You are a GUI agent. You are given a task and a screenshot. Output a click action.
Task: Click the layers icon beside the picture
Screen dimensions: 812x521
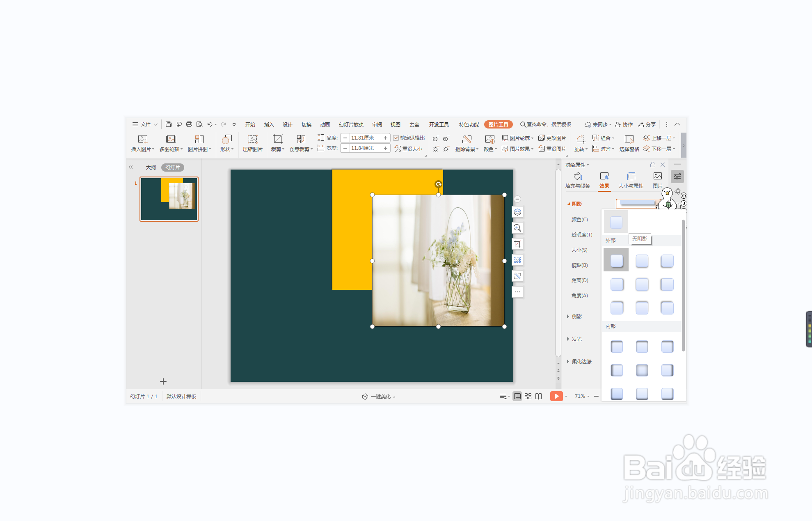click(x=517, y=212)
